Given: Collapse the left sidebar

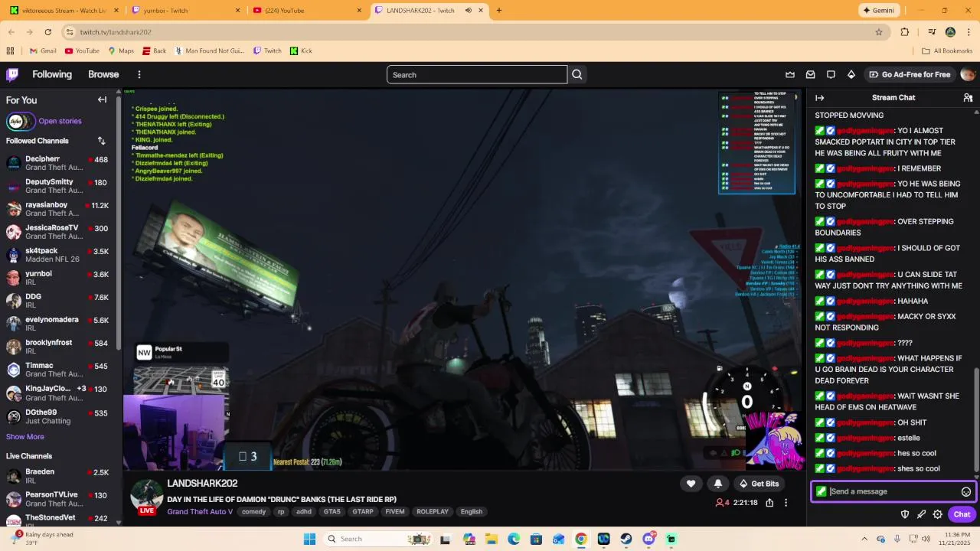Looking at the screenshot, I should [x=102, y=99].
